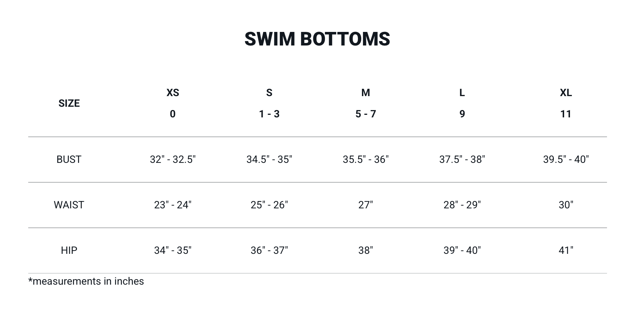Click the measurements in inches footnote
The width and height of the screenshot is (644, 325).
coord(86,281)
